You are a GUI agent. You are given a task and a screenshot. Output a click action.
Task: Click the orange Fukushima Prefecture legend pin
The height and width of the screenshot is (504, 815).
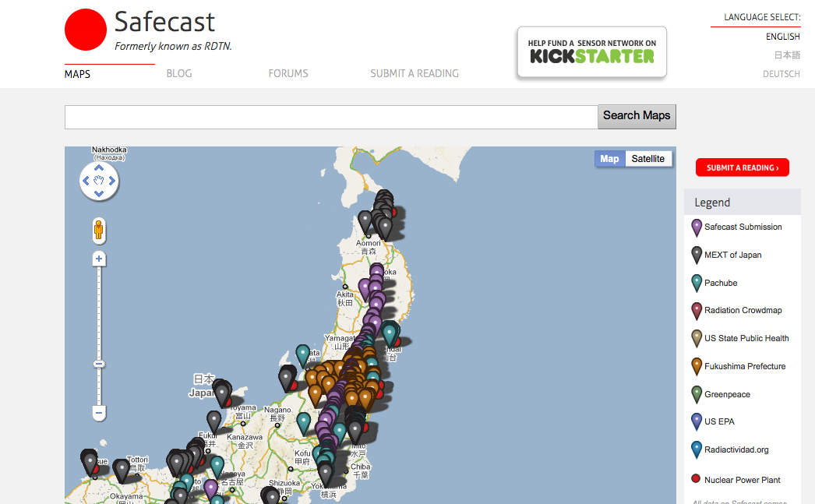point(697,366)
